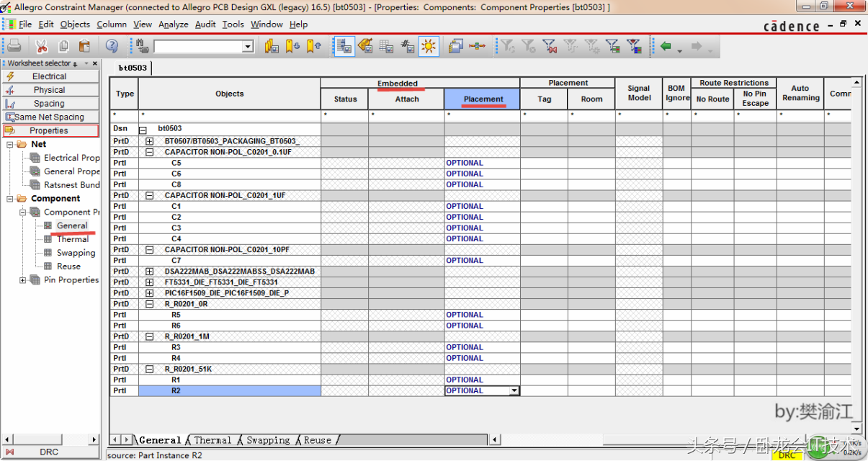
Task: Collapse the R_R0201_0R group
Action: tap(149, 304)
